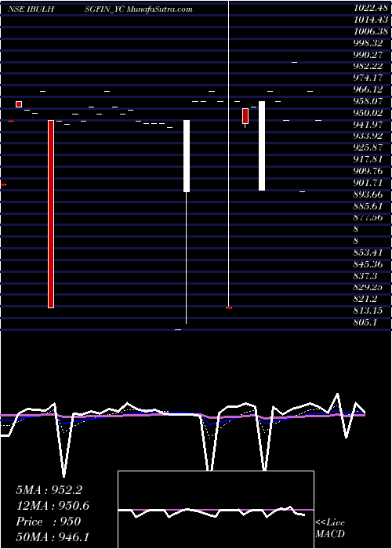
Task: Click the 982.22 price axis label
Action: coord(368,66)
